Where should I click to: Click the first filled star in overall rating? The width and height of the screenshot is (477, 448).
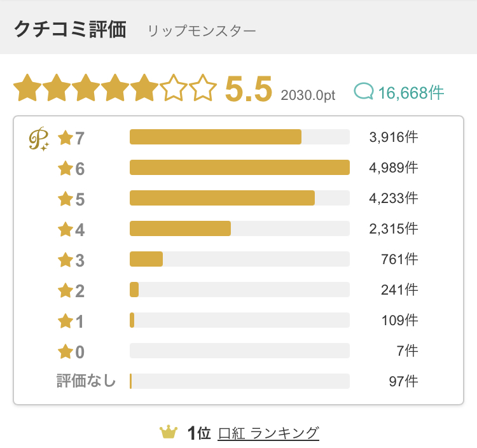click(27, 88)
